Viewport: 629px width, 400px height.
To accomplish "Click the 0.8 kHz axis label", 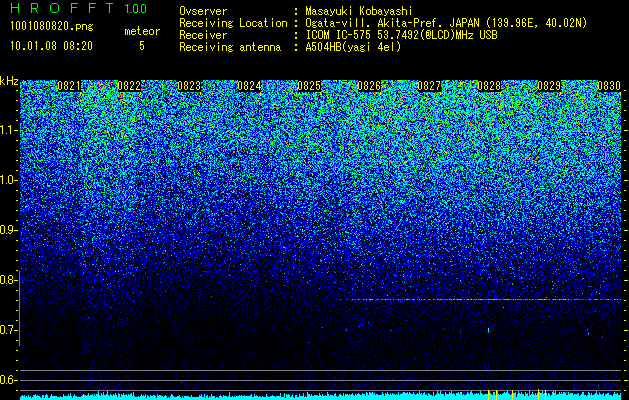I will click(8, 280).
